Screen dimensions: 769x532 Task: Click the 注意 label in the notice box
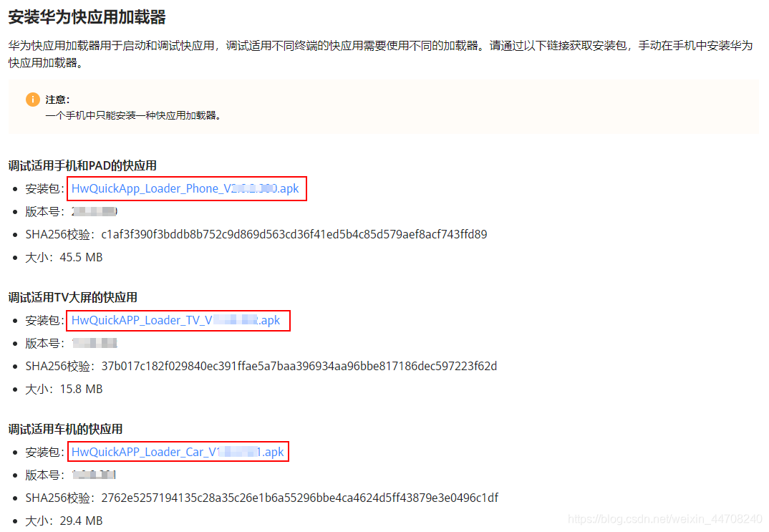tap(57, 100)
